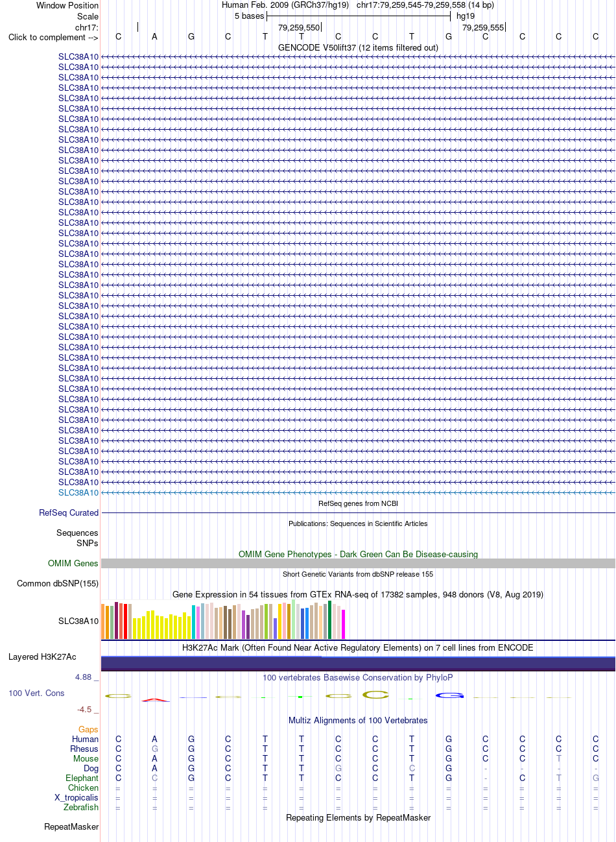This screenshot has height=842, width=616.
Task: Select the 'Human' alignment row label
Action: (86, 739)
